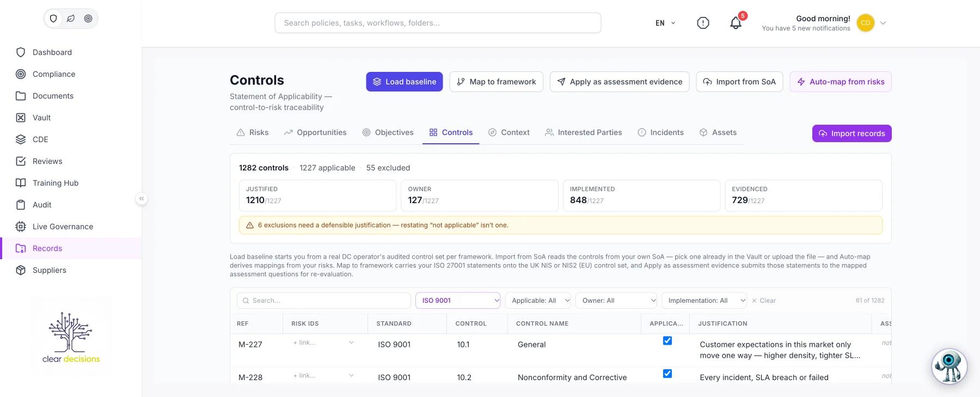Switch to the Objectives tab
Image resolution: width=980 pixels, height=397 pixels.
388,132
